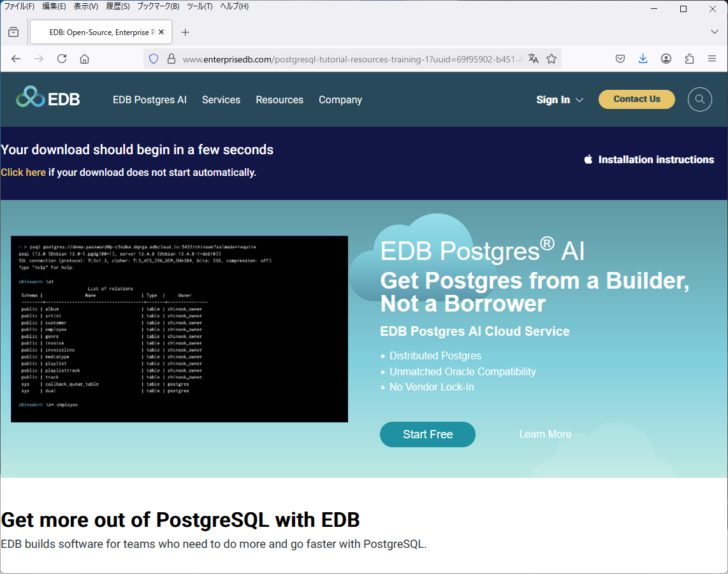Image resolution: width=728 pixels, height=574 pixels.
Task: Click the URL address bar
Action: coord(352,59)
